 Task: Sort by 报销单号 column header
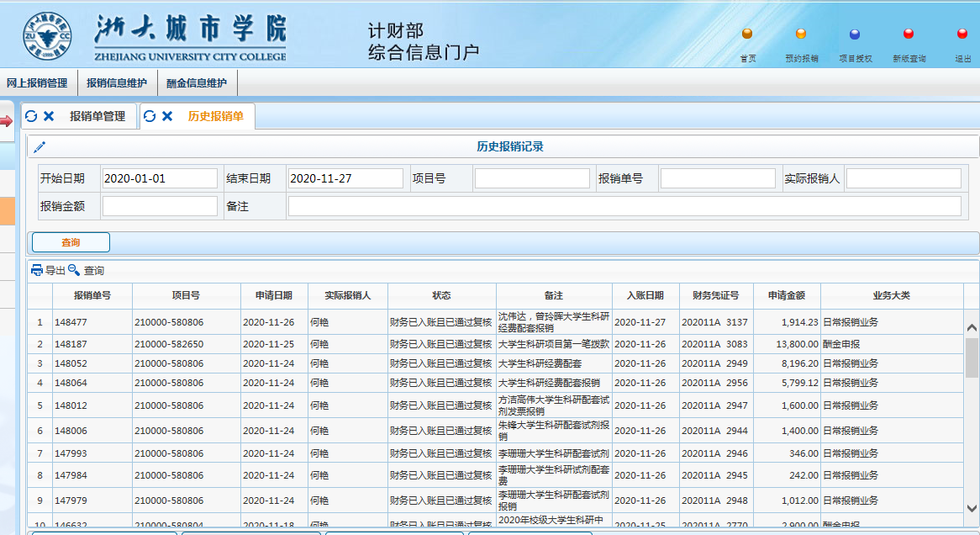92,295
